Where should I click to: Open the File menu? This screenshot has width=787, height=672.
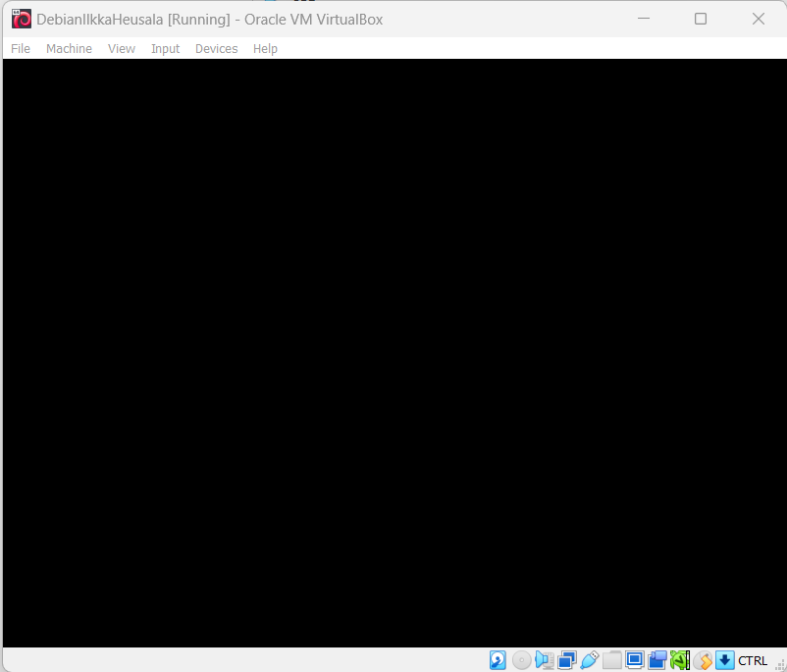21,48
